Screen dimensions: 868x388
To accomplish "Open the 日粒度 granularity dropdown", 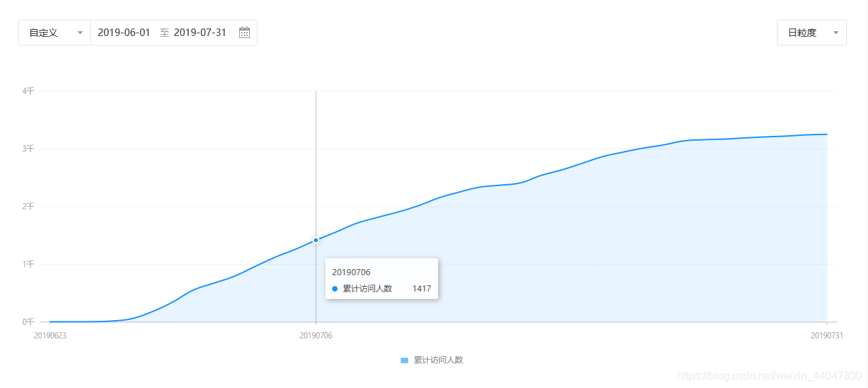I will pyautogui.click(x=812, y=33).
